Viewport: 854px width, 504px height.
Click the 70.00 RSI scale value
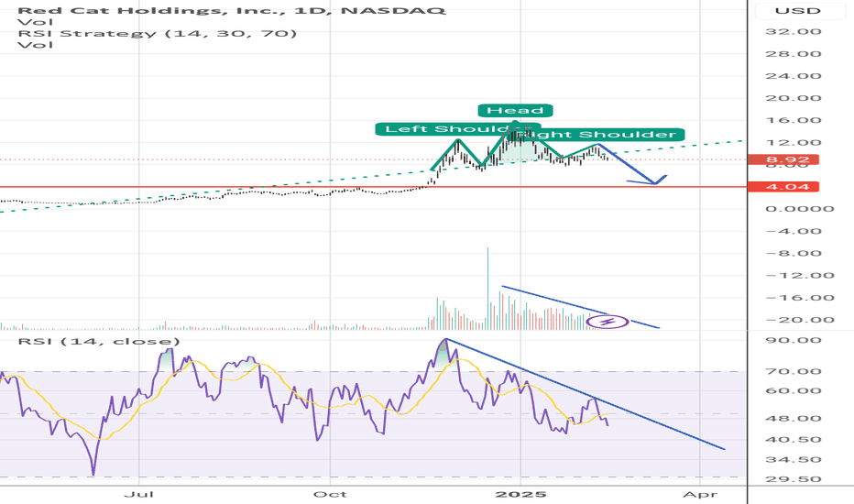coord(793,372)
